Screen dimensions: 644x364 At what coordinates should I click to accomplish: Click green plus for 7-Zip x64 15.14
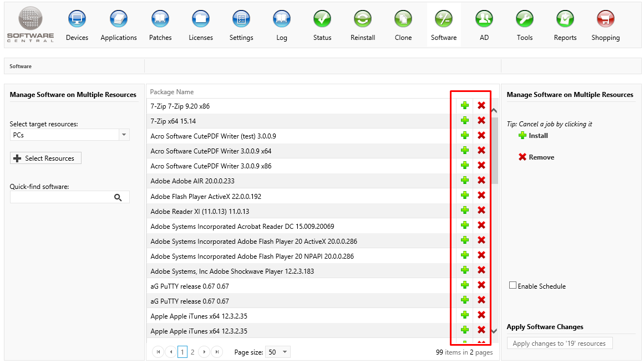(x=465, y=121)
